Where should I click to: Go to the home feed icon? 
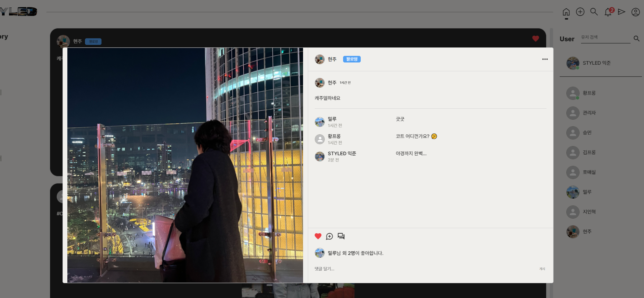566,12
